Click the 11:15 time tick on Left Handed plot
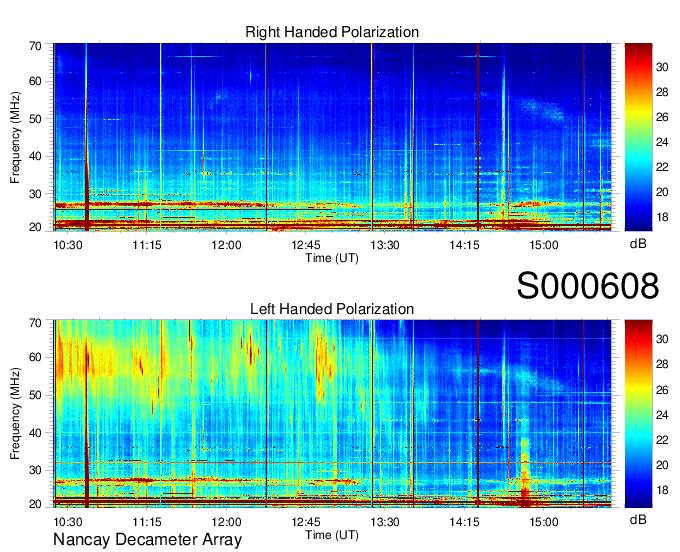The width and height of the screenshot is (680, 552). [147, 522]
